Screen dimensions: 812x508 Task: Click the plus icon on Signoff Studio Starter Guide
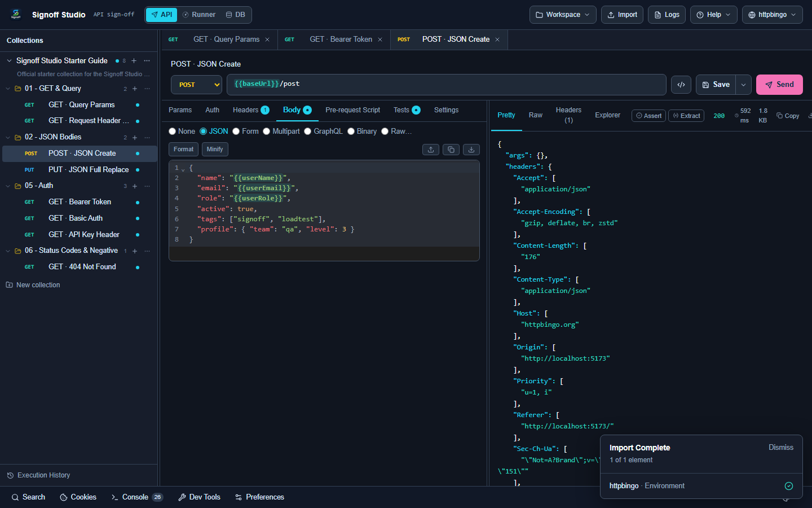tap(134, 60)
